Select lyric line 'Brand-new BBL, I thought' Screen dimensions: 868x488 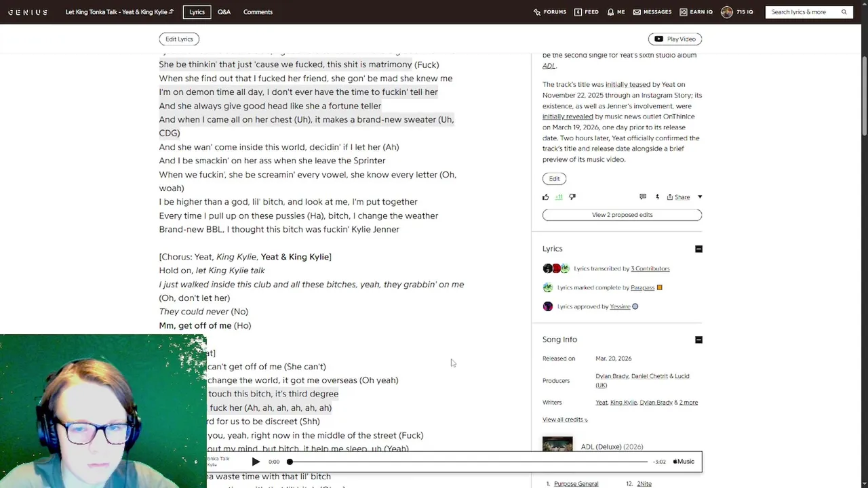[x=279, y=229]
